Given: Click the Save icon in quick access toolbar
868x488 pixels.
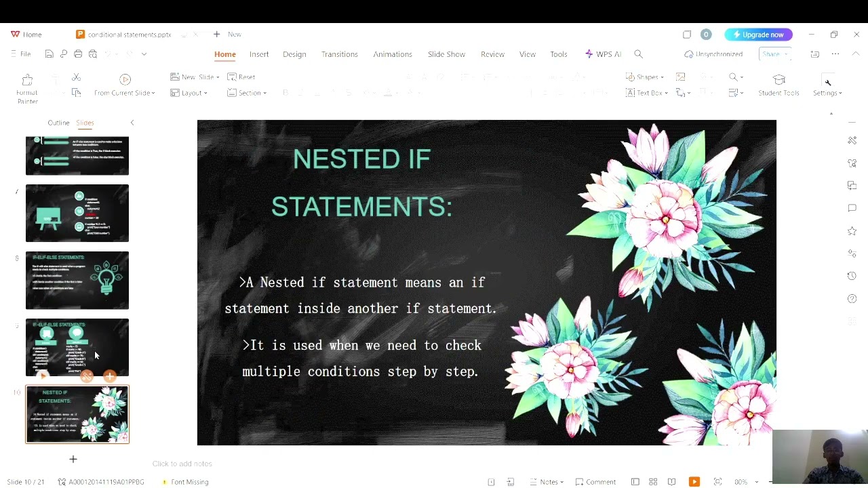Looking at the screenshot, I should click(x=49, y=54).
